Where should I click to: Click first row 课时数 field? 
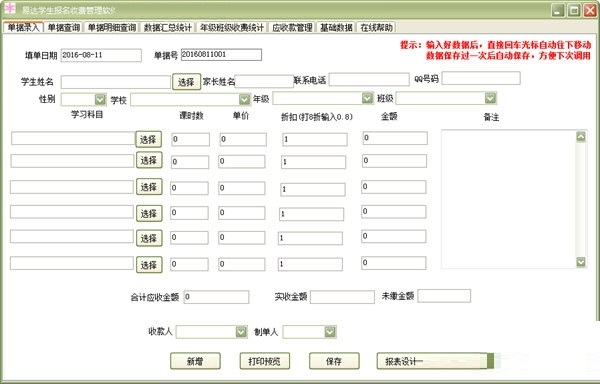coord(191,139)
